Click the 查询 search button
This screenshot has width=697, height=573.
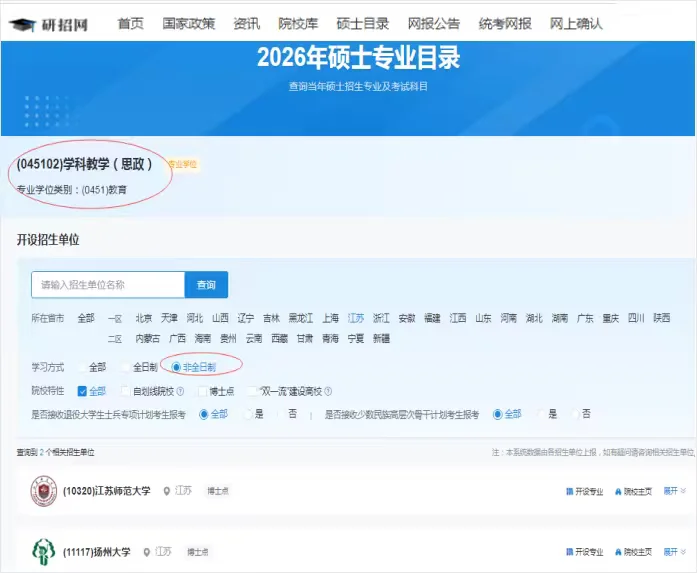click(206, 285)
